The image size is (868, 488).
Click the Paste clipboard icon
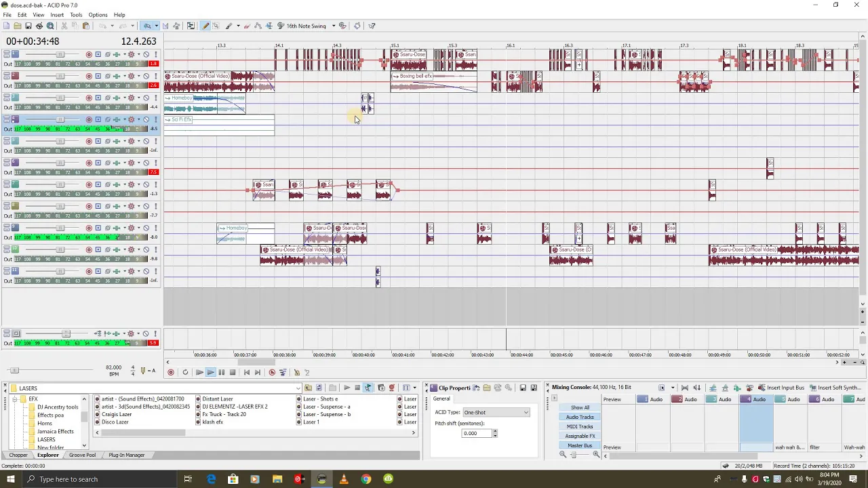(x=86, y=26)
